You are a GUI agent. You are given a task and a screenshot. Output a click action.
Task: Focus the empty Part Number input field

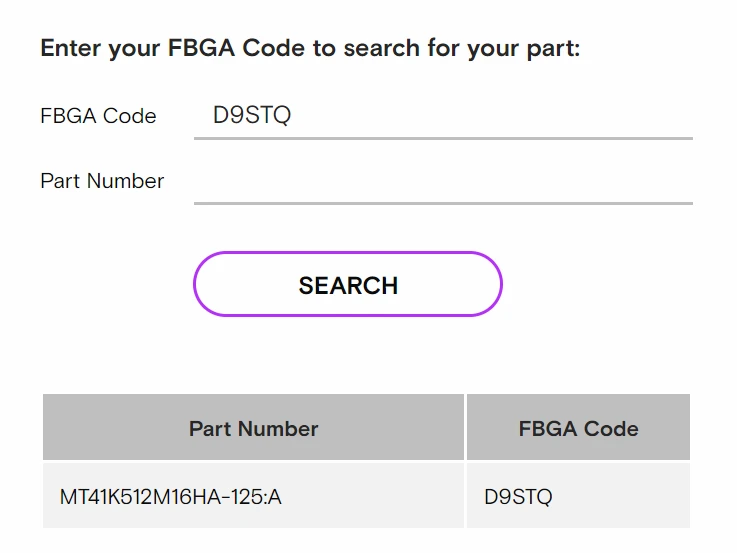point(443,181)
